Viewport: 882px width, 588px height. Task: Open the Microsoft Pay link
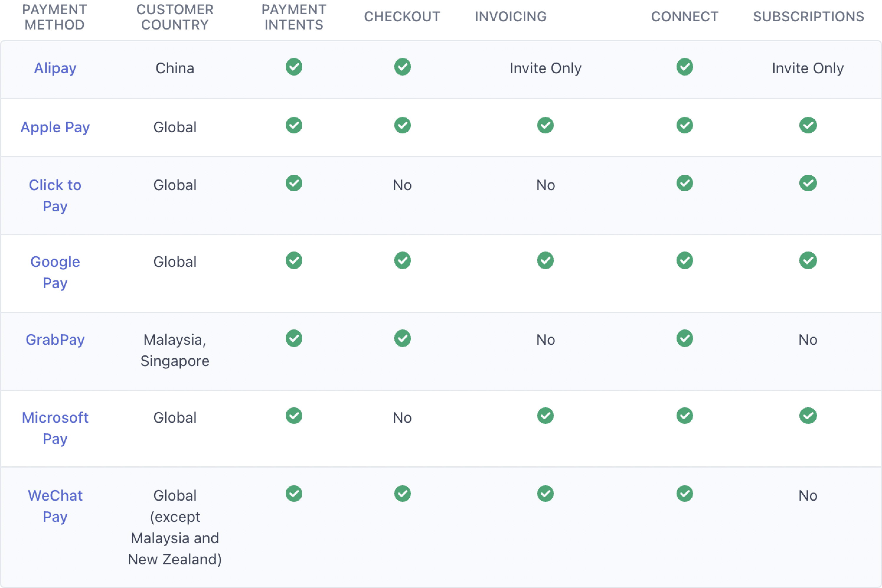tap(55, 428)
